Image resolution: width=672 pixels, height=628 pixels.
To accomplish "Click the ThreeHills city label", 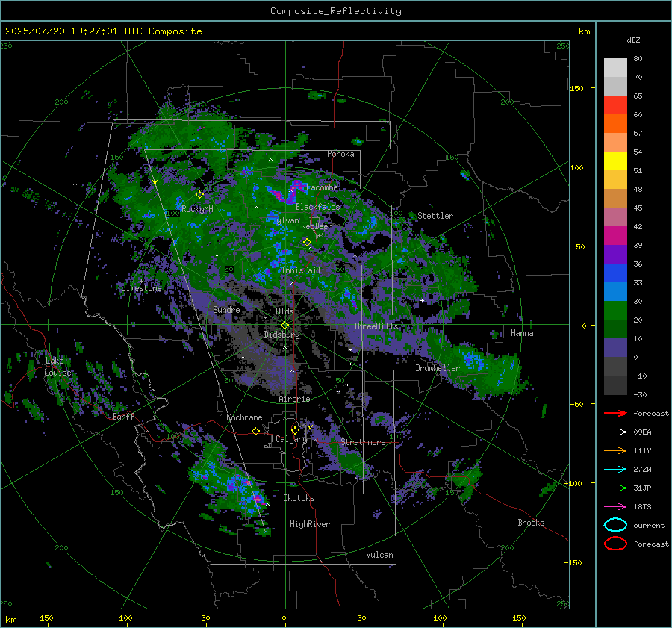I will pyautogui.click(x=376, y=326).
